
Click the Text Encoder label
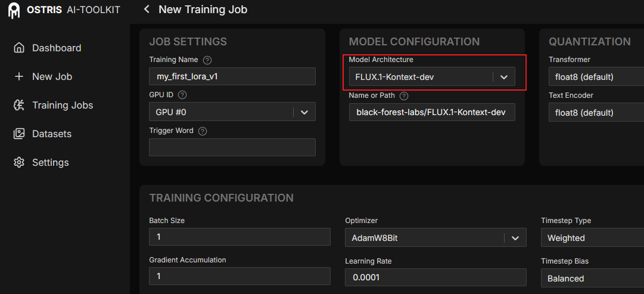click(571, 95)
